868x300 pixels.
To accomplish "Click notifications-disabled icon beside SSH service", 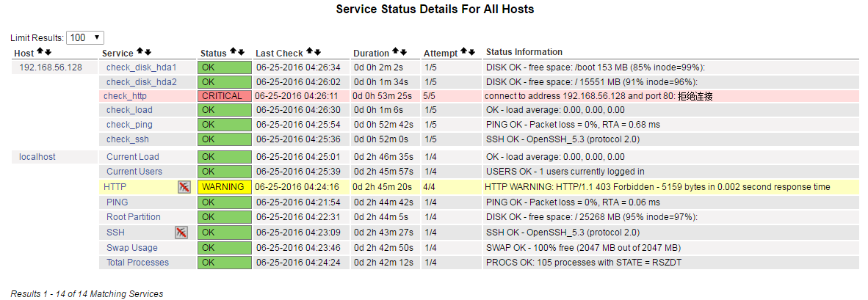I will click(181, 233).
